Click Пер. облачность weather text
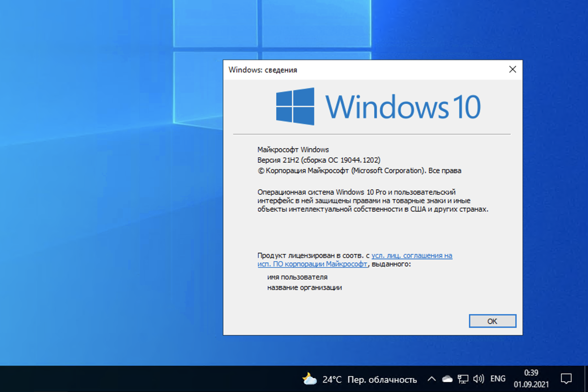The height and width of the screenshot is (392, 588). pyautogui.click(x=381, y=379)
